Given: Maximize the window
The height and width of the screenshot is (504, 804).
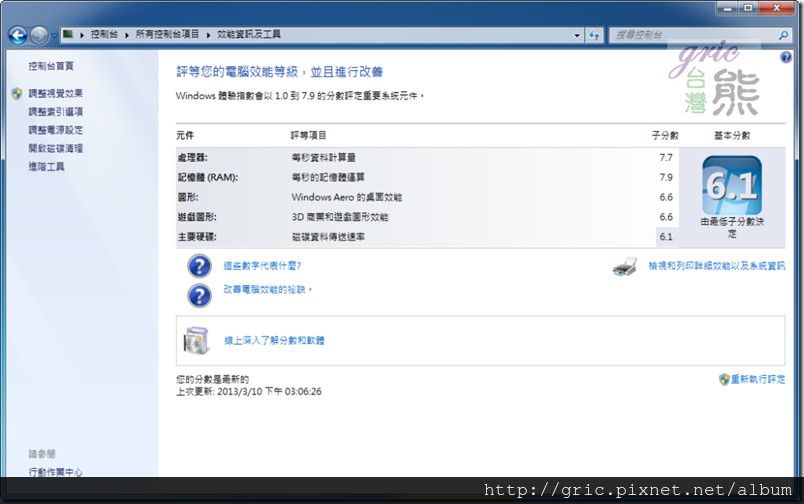Looking at the screenshot, I should [x=748, y=8].
